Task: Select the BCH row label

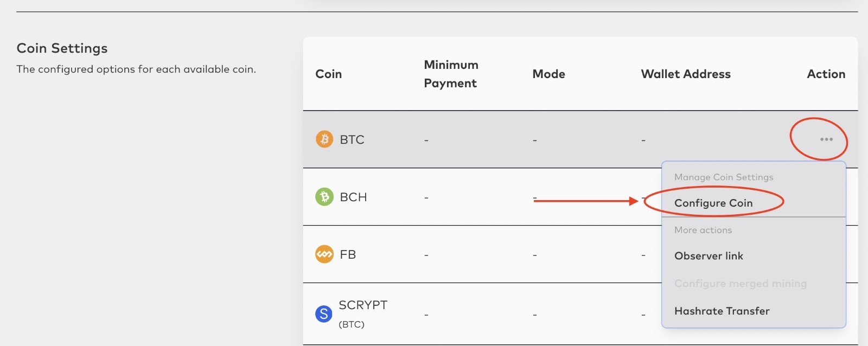Action: [353, 197]
